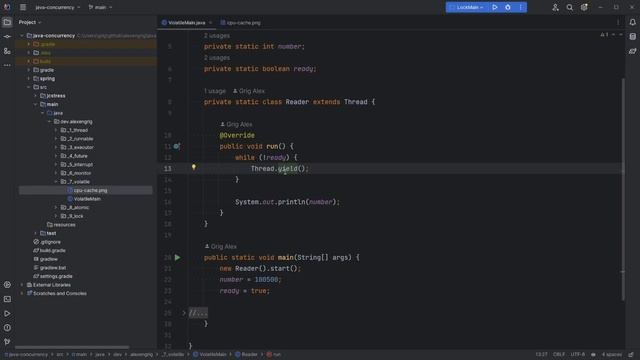The width and height of the screenshot is (640, 360).
Task: Click UTF-8 encoding in status bar
Action: (578, 354)
